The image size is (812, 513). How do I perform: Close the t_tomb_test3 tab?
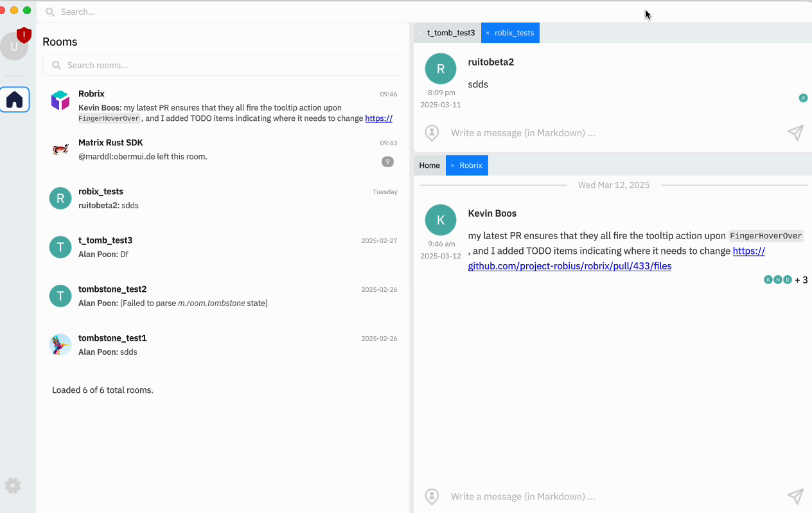[420, 33]
